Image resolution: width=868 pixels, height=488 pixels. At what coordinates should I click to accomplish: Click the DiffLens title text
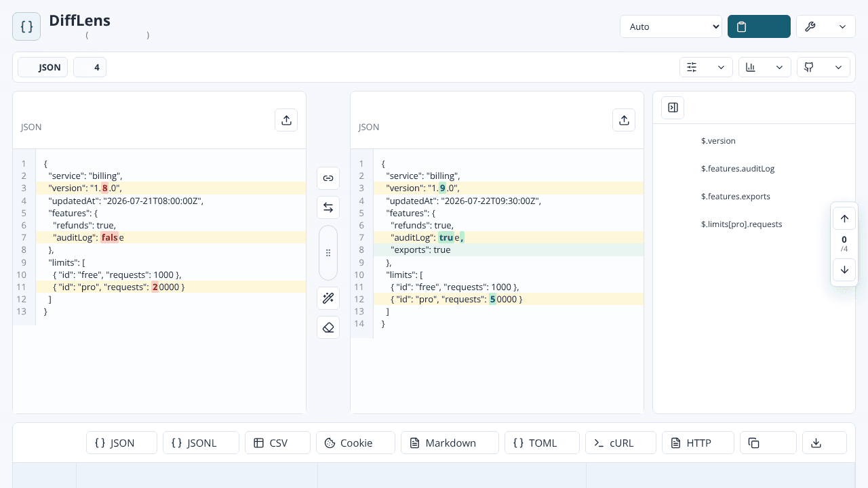click(79, 20)
